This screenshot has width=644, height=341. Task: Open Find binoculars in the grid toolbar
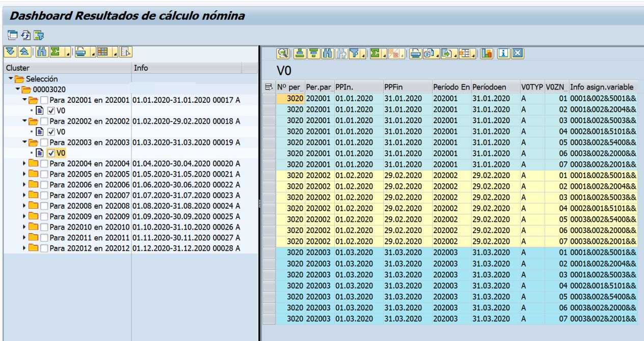point(328,53)
